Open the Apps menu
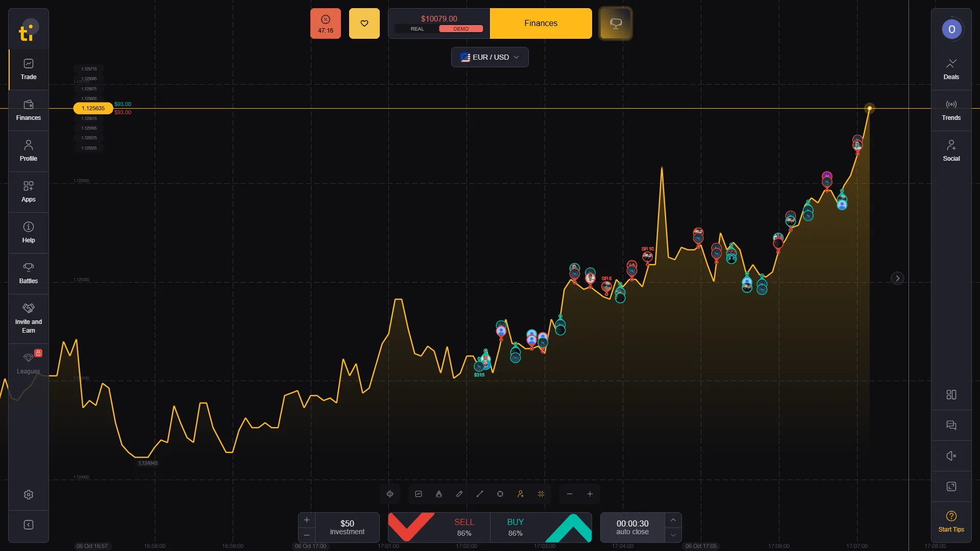Viewport: 980px width, 551px height. tap(29, 192)
